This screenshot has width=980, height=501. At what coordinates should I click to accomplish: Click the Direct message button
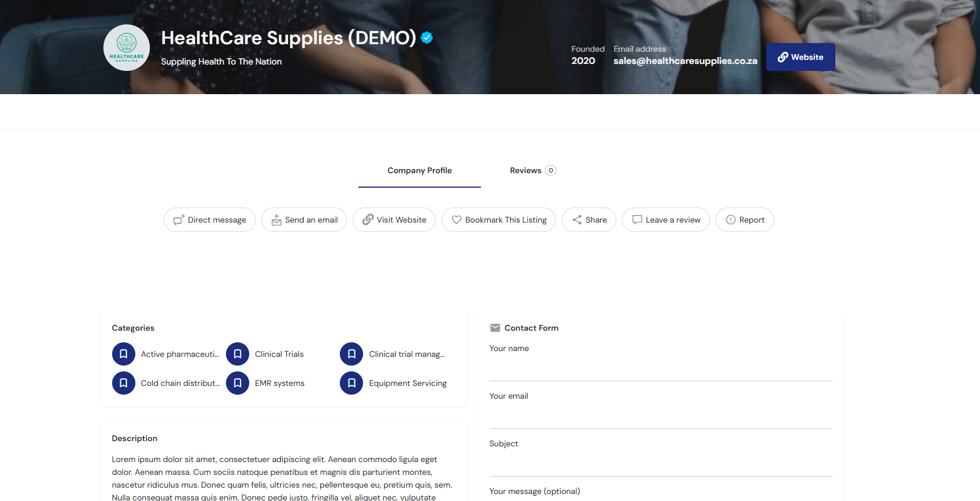pyautogui.click(x=210, y=220)
